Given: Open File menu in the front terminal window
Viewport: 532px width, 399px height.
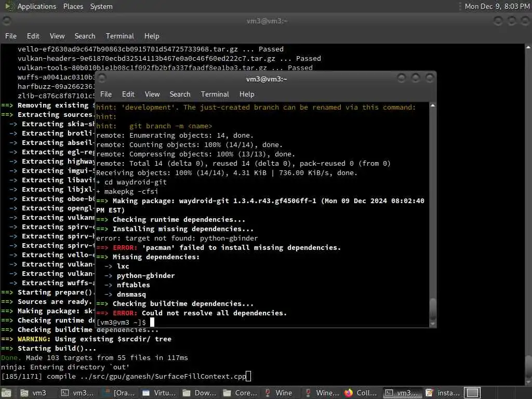Looking at the screenshot, I should pyautogui.click(x=106, y=95).
